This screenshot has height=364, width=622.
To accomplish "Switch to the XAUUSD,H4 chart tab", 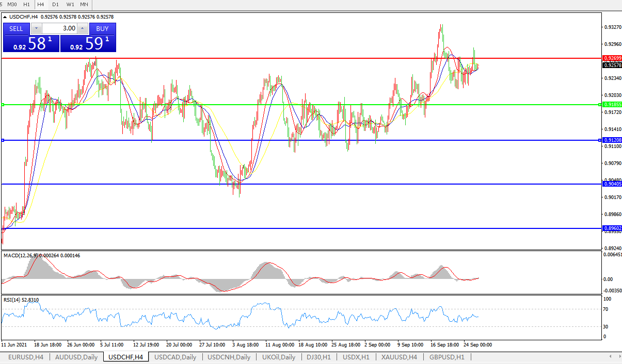I will click(399, 357).
